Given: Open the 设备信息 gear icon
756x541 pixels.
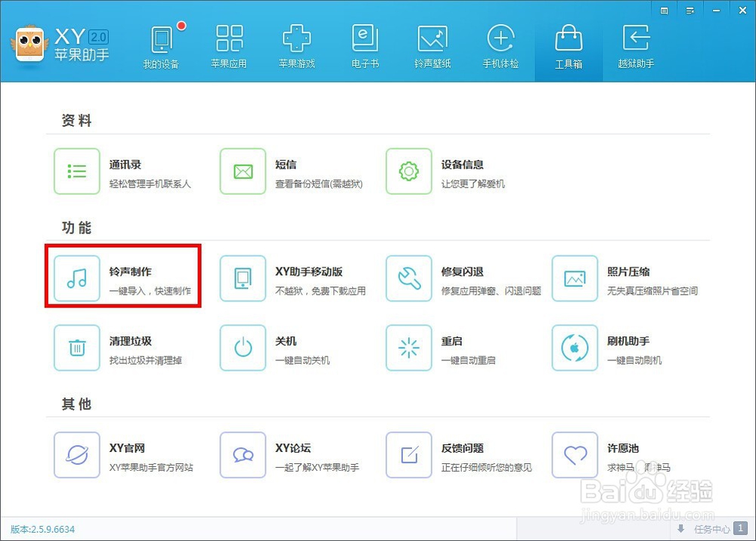Looking at the screenshot, I should coord(408,171).
